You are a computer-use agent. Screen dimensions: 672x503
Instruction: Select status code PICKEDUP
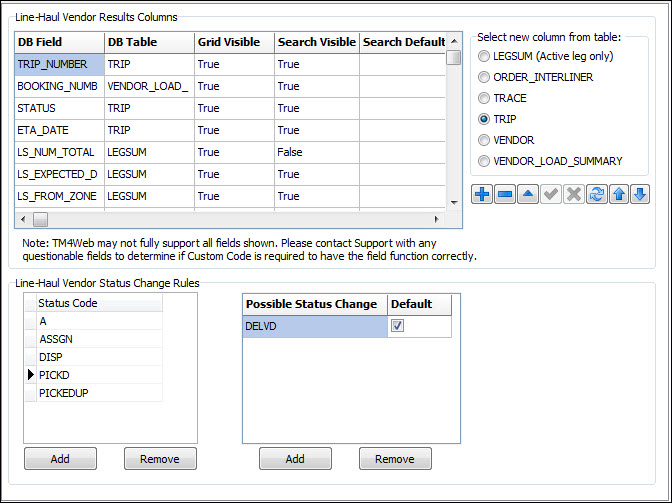coord(99,393)
